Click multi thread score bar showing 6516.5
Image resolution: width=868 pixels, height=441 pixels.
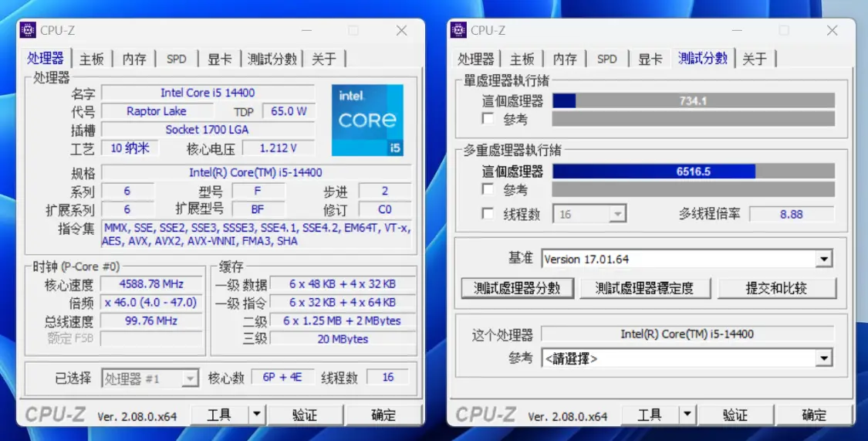(x=694, y=171)
